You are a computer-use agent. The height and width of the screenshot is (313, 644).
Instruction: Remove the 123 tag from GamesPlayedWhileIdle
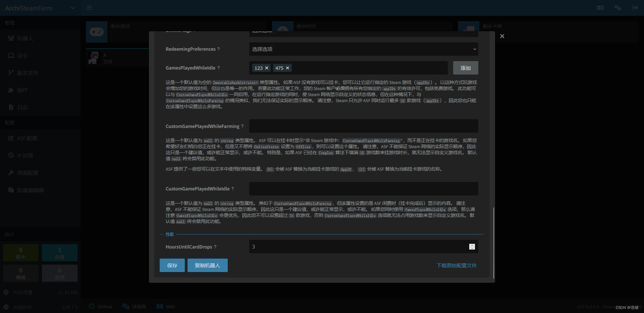click(x=267, y=68)
